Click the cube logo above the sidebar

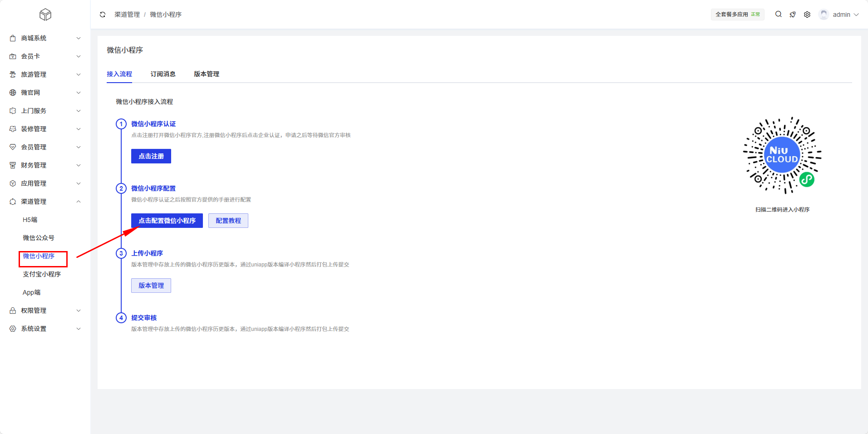45,15
